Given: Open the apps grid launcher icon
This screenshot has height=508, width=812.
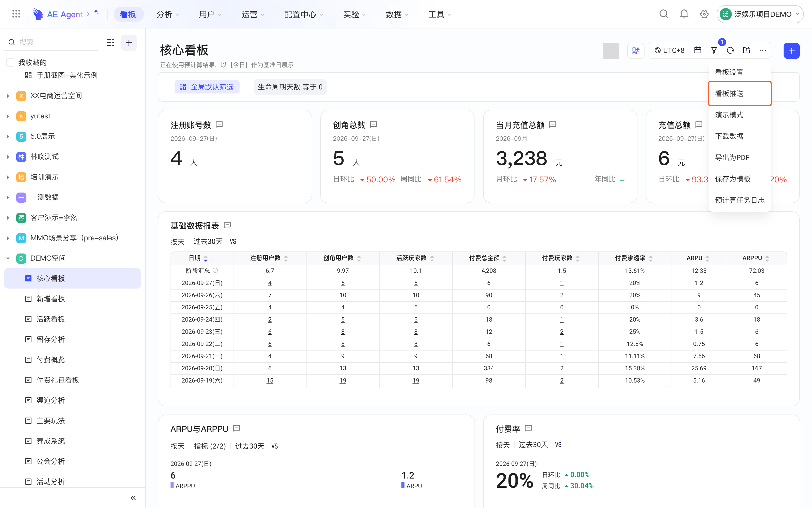Looking at the screenshot, I should pyautogui.click(x=16, y=14).
